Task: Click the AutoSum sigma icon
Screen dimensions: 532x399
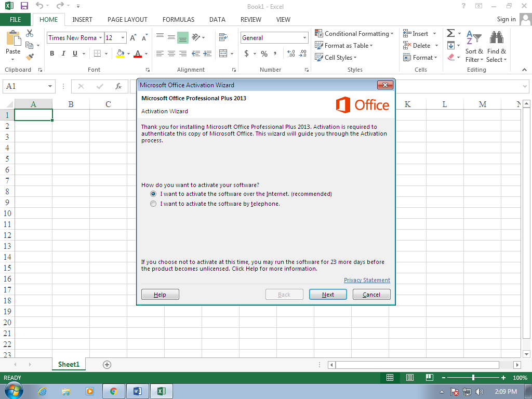Action: pos(451,33)
